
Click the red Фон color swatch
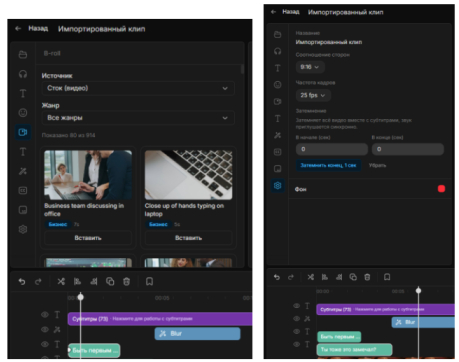pyautogui.click(x=441, y=189)
